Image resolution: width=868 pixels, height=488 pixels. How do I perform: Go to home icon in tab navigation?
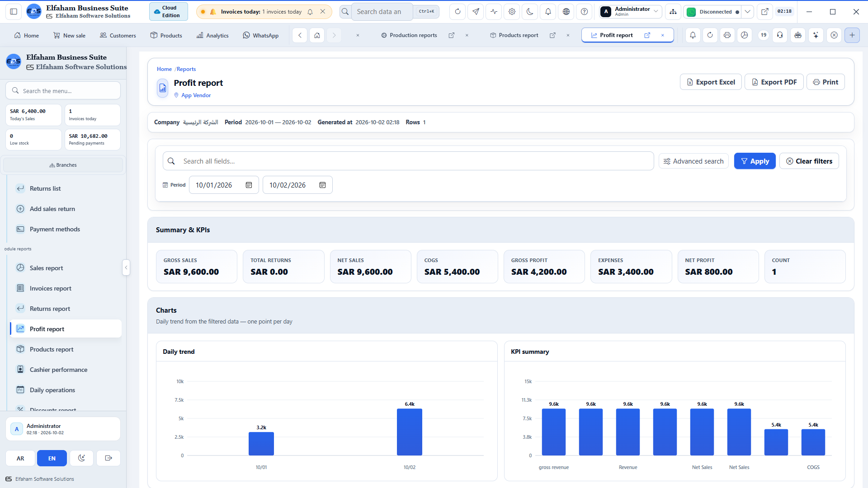click(317, 35)
